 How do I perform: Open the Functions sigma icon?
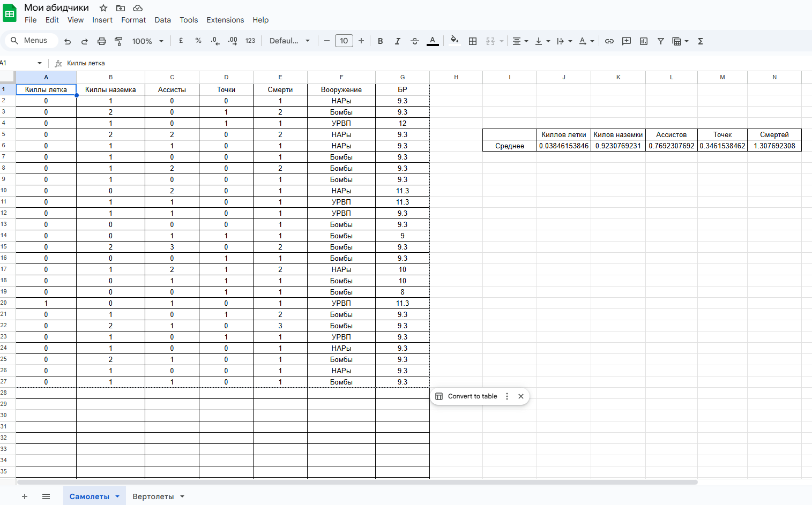coord(700,41)
